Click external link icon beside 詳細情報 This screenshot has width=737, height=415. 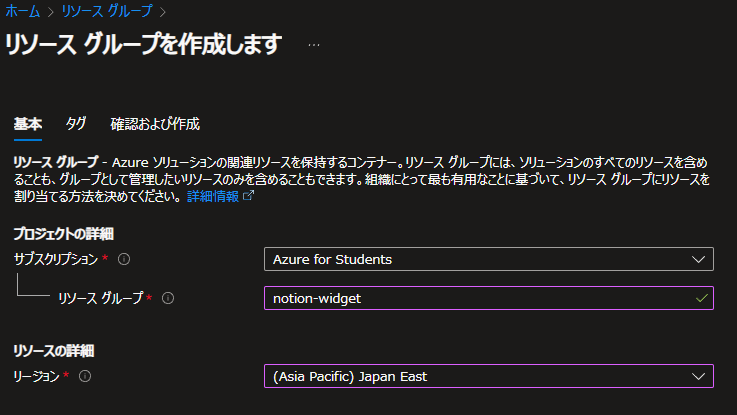(249, 196)
